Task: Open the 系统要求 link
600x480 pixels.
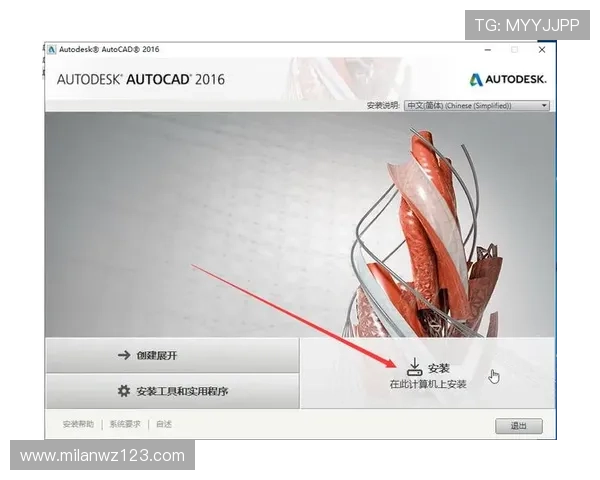Action: tap(125, 424)
